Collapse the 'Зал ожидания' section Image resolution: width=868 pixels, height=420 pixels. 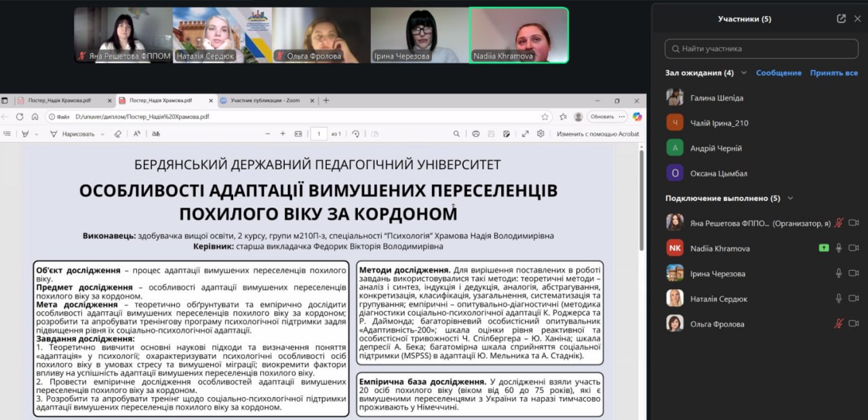(744, 73)
